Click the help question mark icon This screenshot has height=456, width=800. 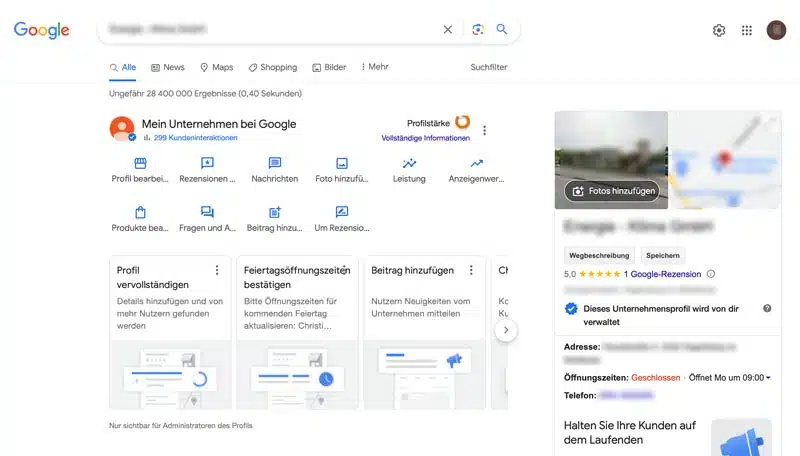(x=767, y=309)
